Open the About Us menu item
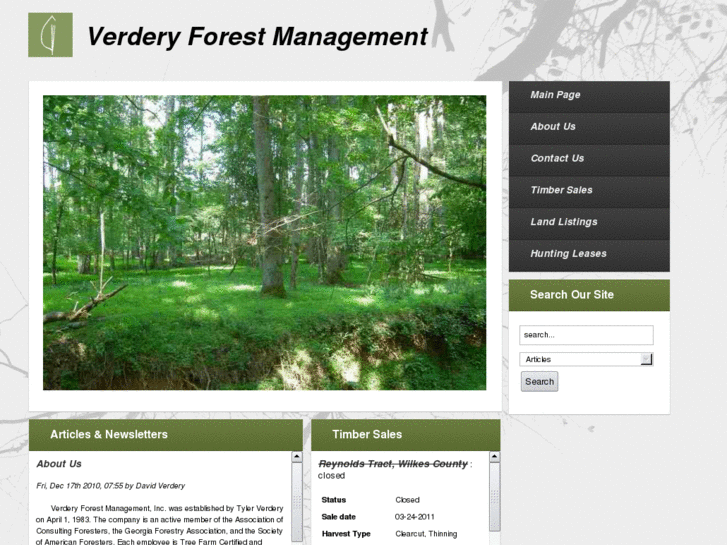This screenshot has width=727, height=545. (589, 128)
